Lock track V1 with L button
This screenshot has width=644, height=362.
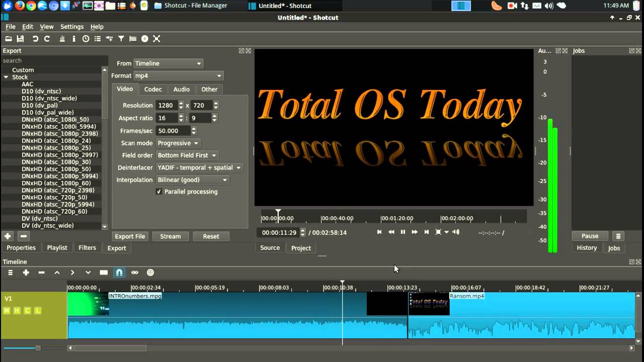pyautogui.click(x=38, y=311)
